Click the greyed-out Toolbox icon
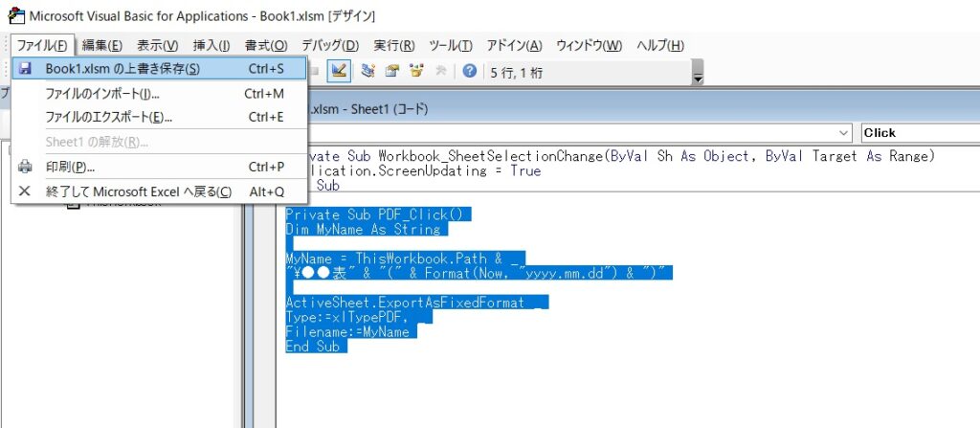 [x=440, y=71]
